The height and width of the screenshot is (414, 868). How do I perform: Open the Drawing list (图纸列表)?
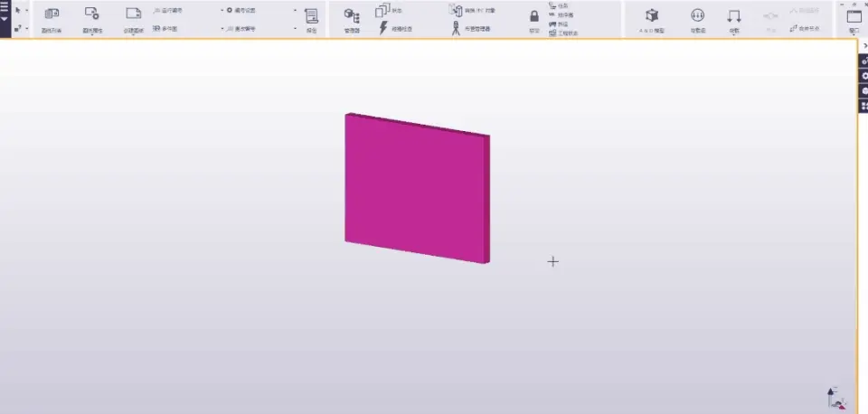point(52,19)
